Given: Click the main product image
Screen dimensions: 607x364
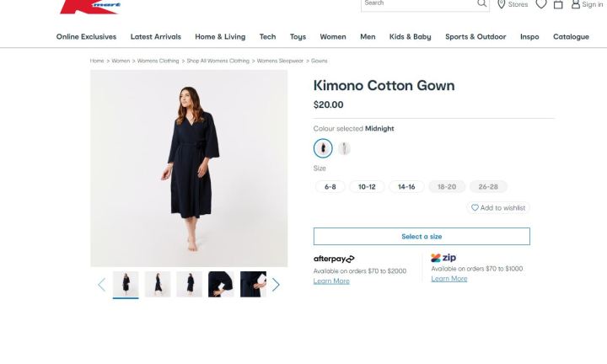Looking at the screenshot, I should pyautogui.click(x=189, y=169).
